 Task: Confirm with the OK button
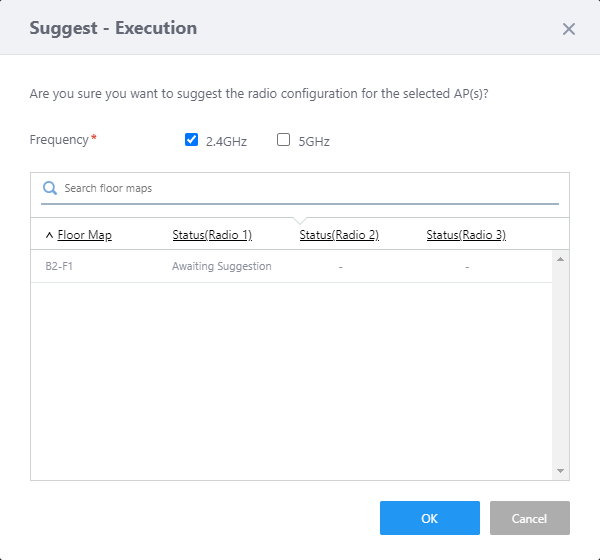430,518
